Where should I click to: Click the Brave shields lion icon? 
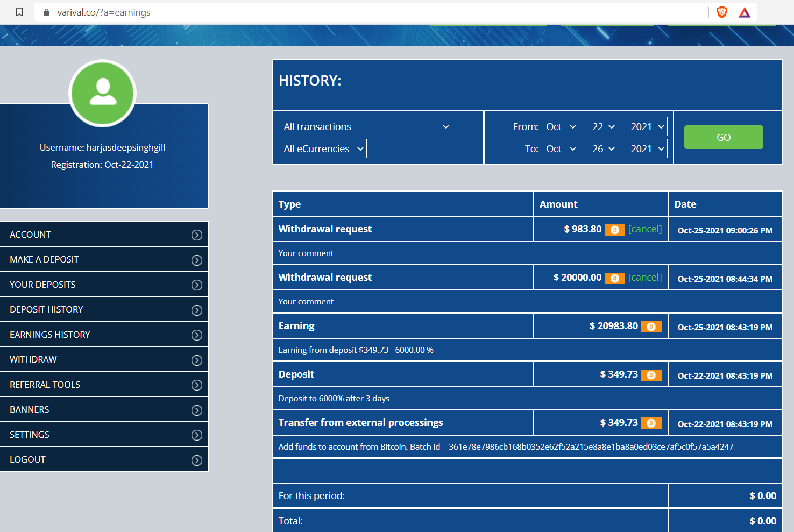coord(722,12)
